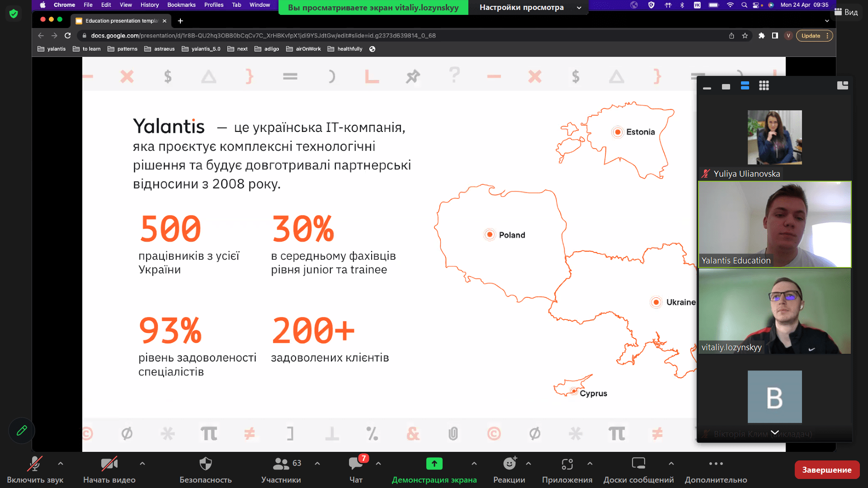
Task: Click the participant avatar tile with letter B
Action: pyautogui.click(x=774, y=397)
